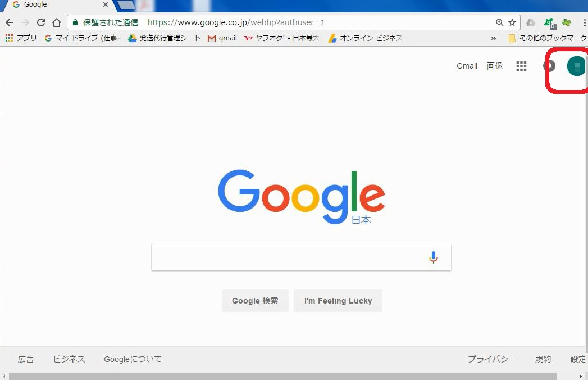Image resolution: width=588 pixels, height=380 pixels.
Task: Open the gmail bookmark in bookmarks bar
Action: click(222, 38)
